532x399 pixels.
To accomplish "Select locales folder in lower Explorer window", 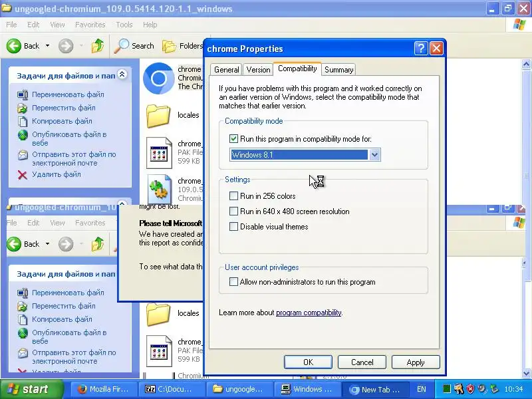I will pos(158,314).
